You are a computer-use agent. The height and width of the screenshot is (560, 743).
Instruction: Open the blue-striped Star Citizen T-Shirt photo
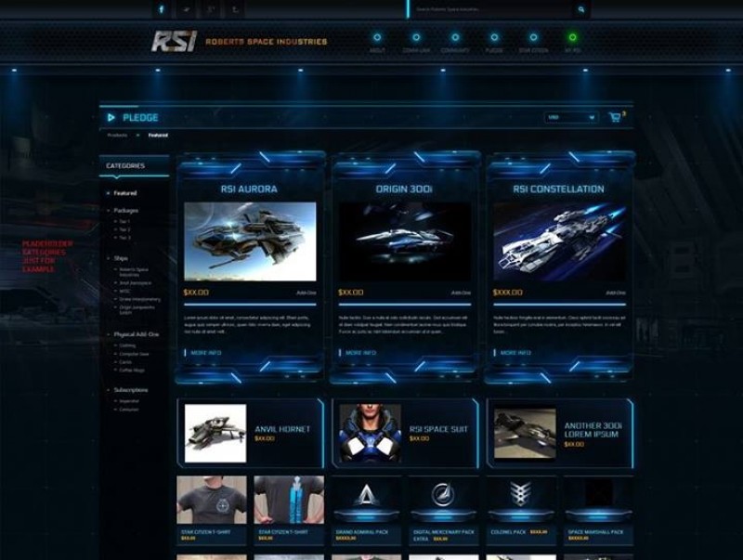289,500
